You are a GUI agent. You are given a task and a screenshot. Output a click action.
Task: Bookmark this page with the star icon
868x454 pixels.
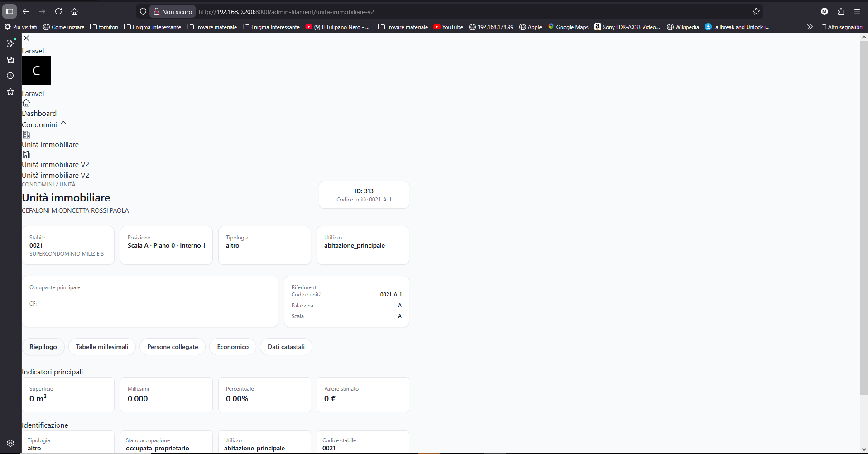pyautogui.click(x=756, y=11)
